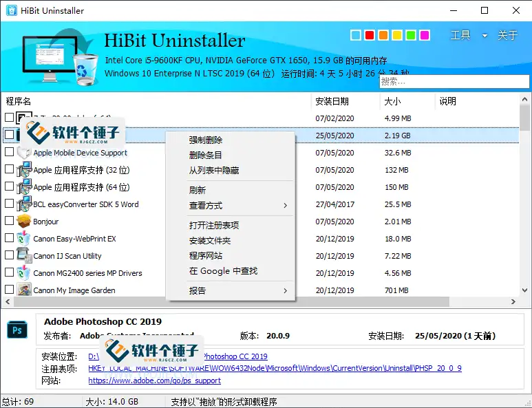532x408 pixels.
Task: Check the BCL easyConverter SDK 5 Word checkbox
Action: click(9, 204)
